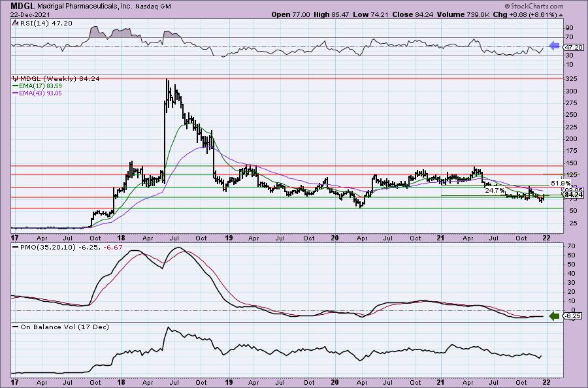The image size is (588, 388).
Task: Click the Open 77.00 value
Action: pos(291,14)
